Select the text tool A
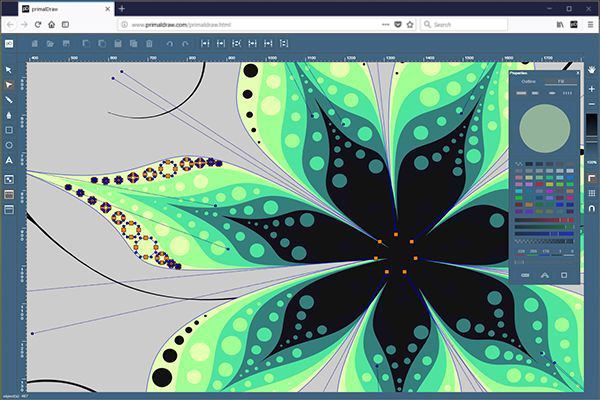 [x=9, y=160]
